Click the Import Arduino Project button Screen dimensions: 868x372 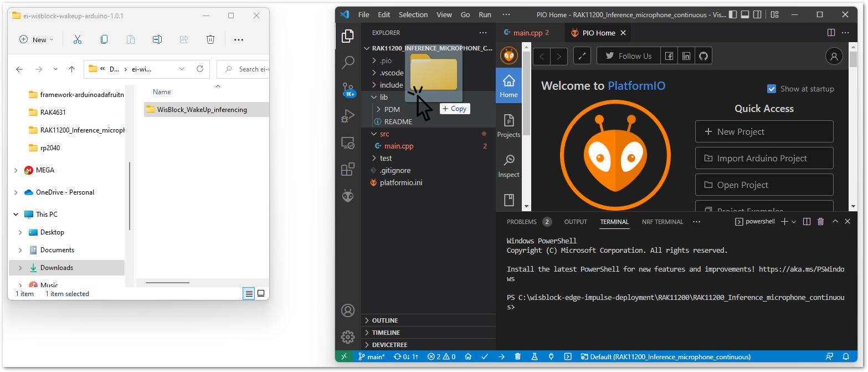[764, 158]
